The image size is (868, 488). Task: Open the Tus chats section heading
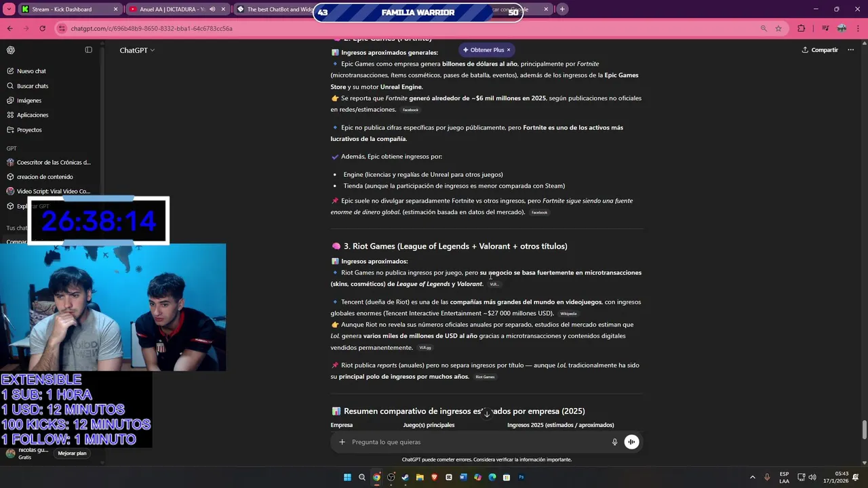click(16, 228)
